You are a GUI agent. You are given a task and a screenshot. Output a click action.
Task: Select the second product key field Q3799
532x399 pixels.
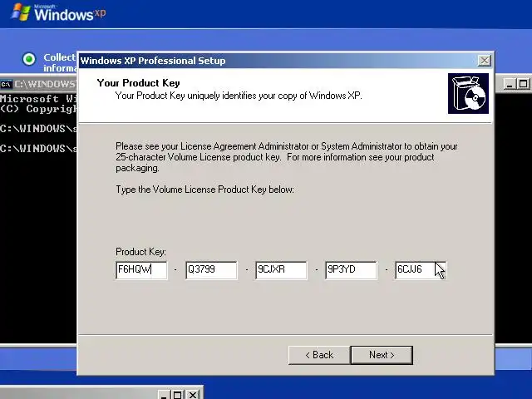(211, 270)
